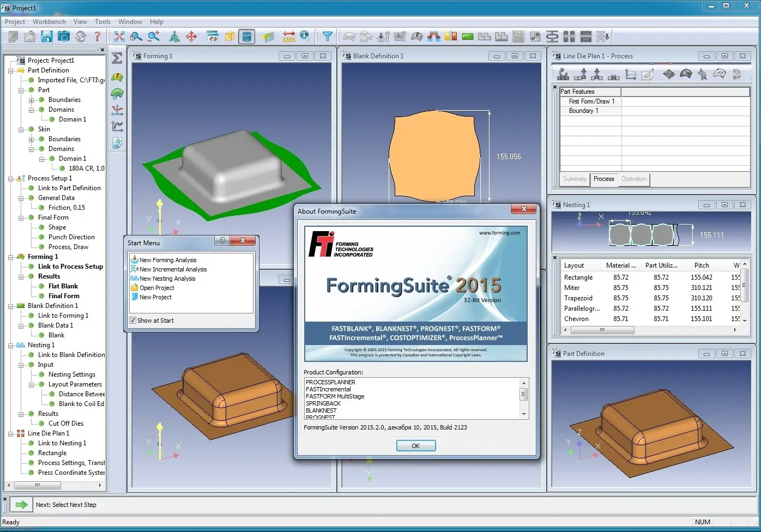Screen dimensions: 761x532
Task: Choose Open Project in Start Menu
Action: (157, 288)
